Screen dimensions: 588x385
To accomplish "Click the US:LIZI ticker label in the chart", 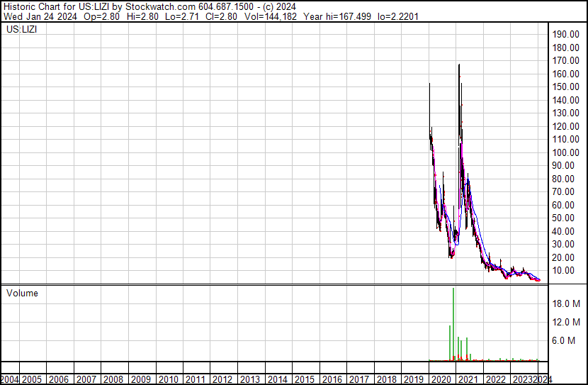I will point(22,30).
